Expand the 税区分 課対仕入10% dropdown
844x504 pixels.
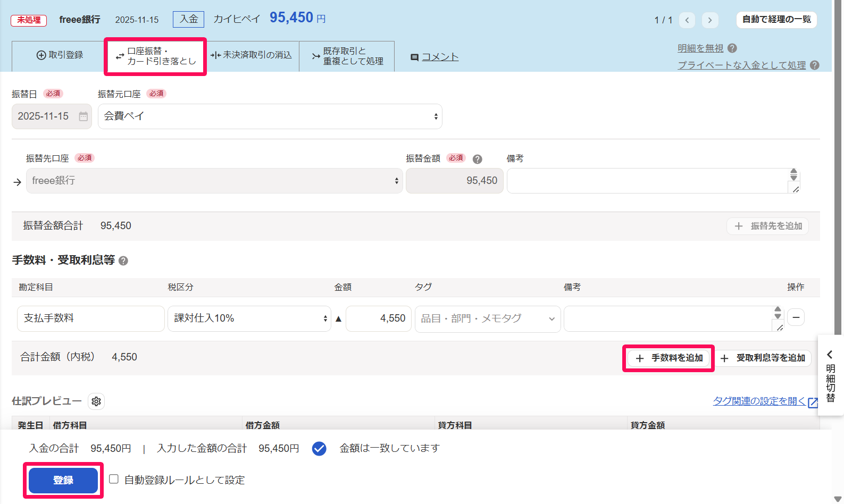(249, 318)
